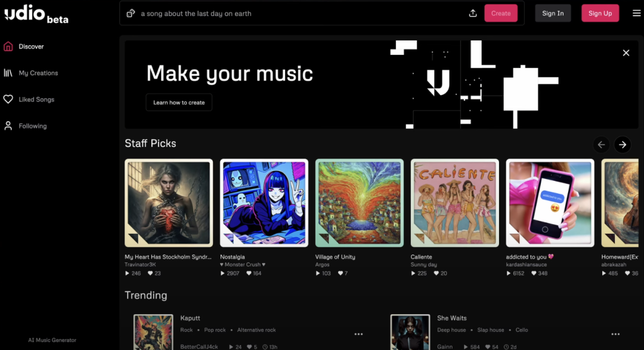Open the Caliente album cover
The image size is (644, 350).
[454, 203]
